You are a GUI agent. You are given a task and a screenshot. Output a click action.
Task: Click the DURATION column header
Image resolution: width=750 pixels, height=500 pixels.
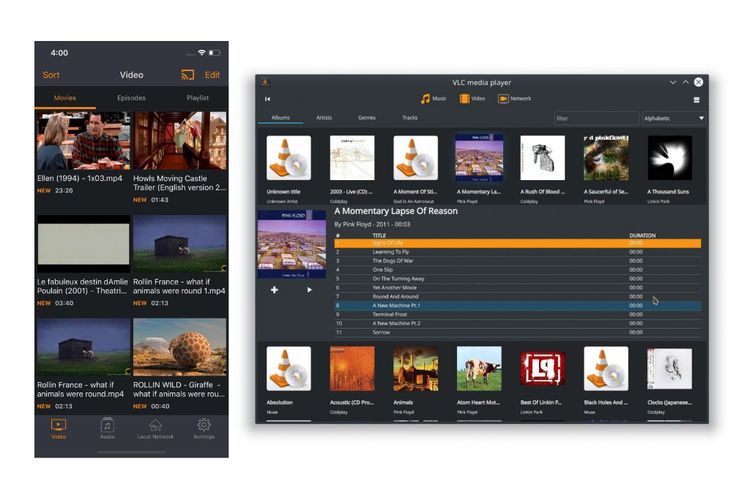point(642,235)
